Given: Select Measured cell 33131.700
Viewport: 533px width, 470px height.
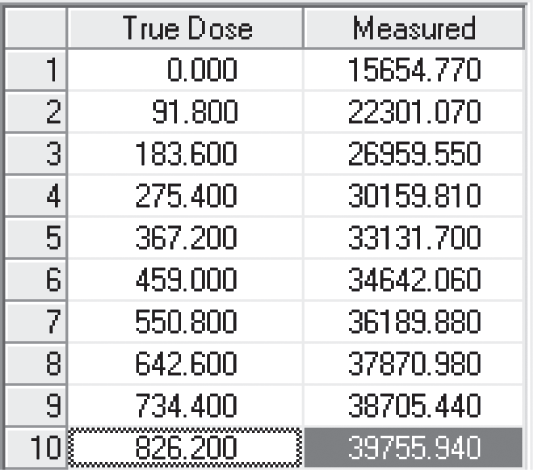Looking at the screenshot, I should 413,238.
